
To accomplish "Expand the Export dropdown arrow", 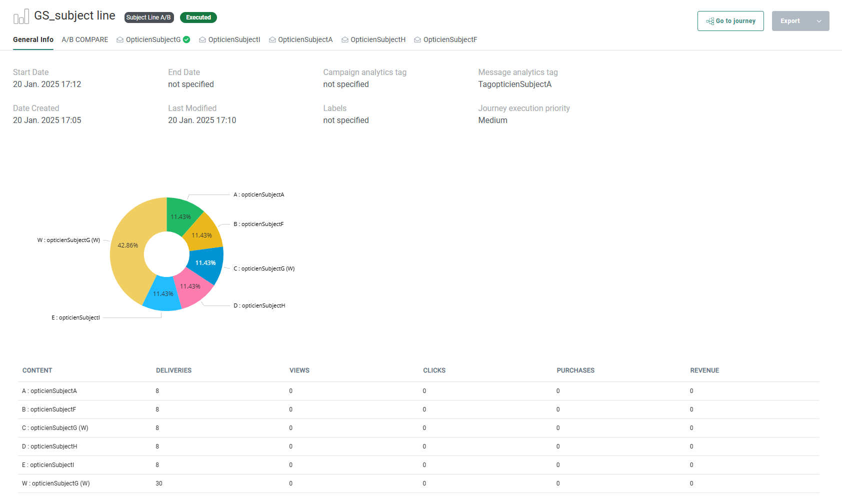I will tap(819, 21).
